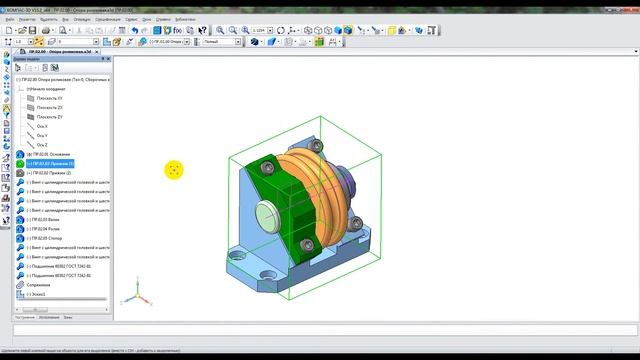
Task: Activate the What's This help pointer icon
Action: [x=202, y=30]
